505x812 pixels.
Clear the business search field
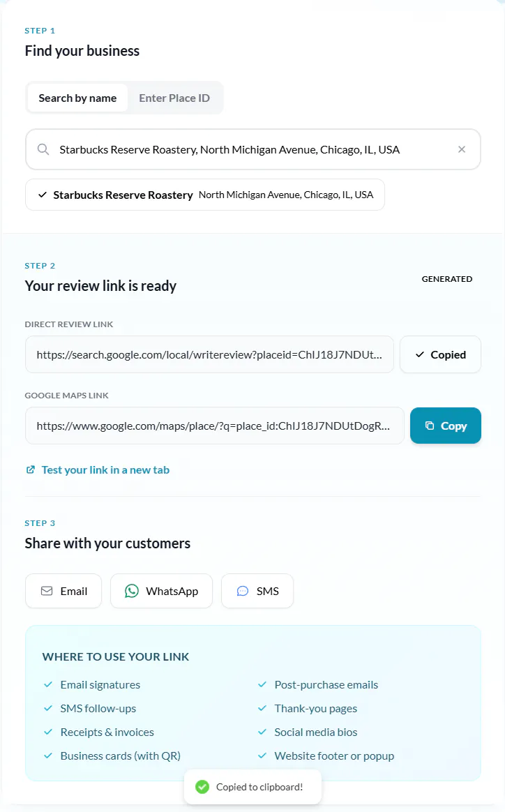click(x=461, y=149)
